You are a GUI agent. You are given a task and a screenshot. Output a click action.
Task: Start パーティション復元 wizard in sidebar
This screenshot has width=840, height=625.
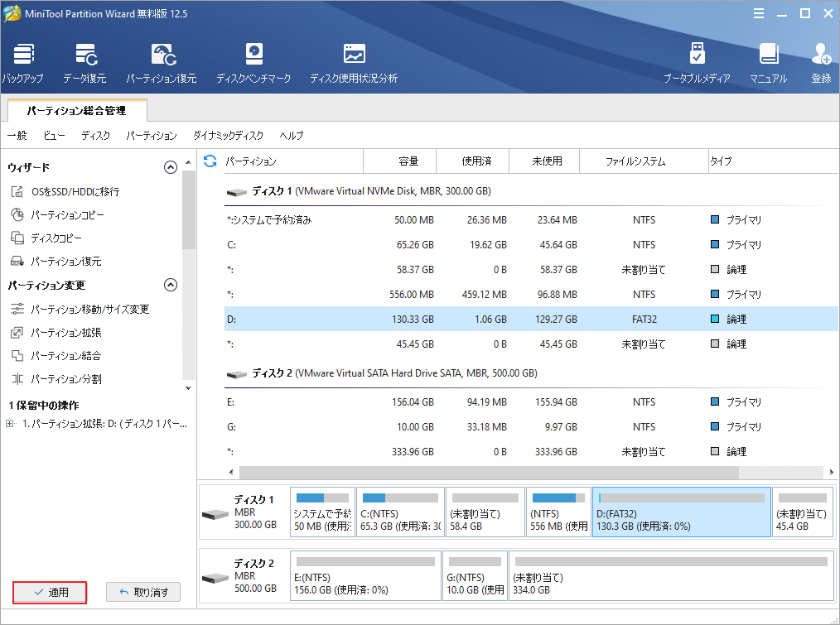(x=56, y=262)
